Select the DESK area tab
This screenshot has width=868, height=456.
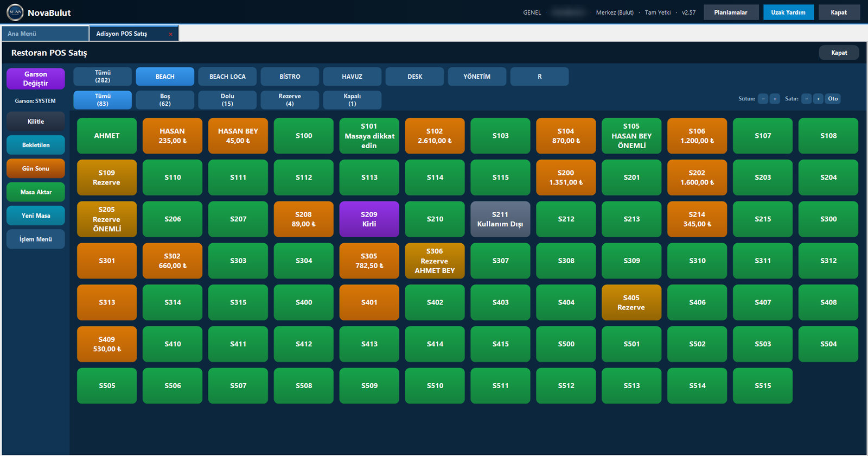414,77
